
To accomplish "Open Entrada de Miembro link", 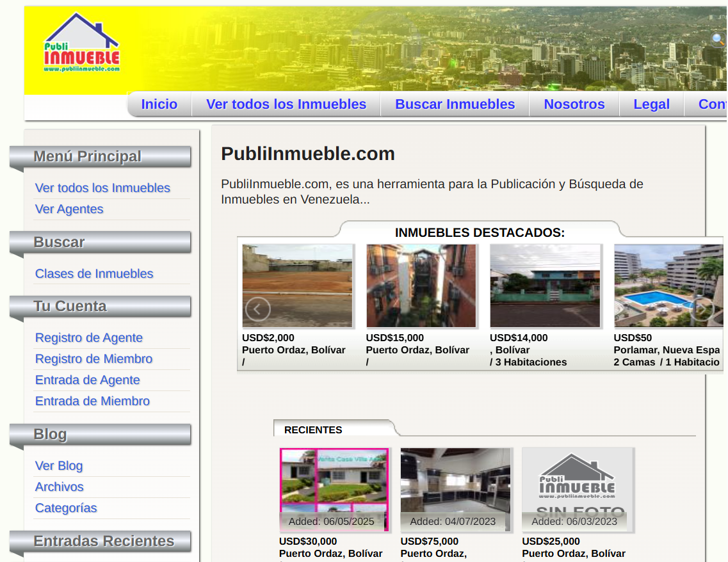I will [x=92, y=401].
